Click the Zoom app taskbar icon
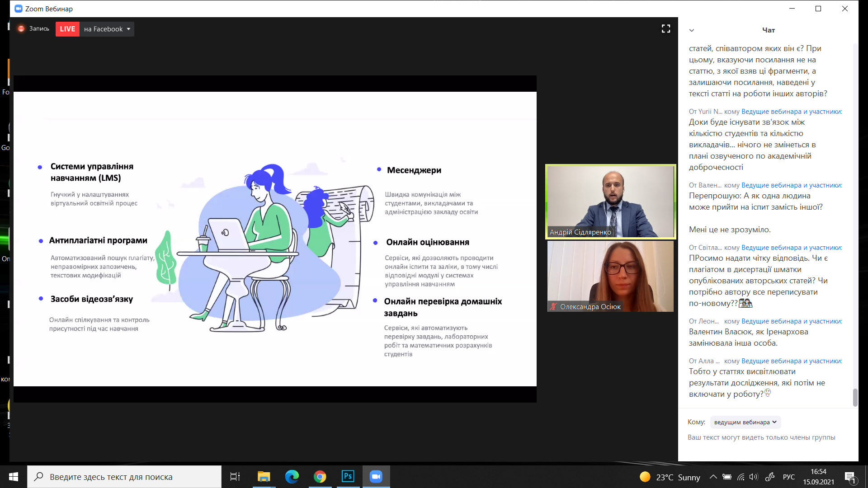This screenshot has height=488, width=868. (x=376, y=476)
